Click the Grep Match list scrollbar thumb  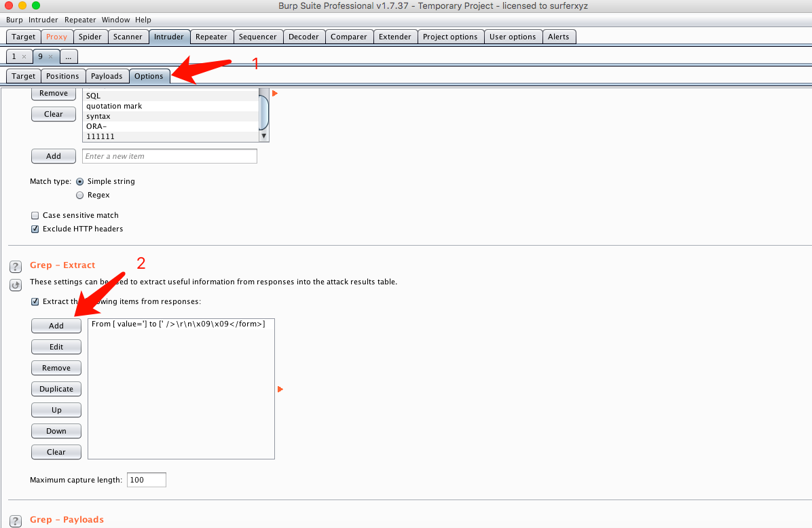[x=263, y=111]
